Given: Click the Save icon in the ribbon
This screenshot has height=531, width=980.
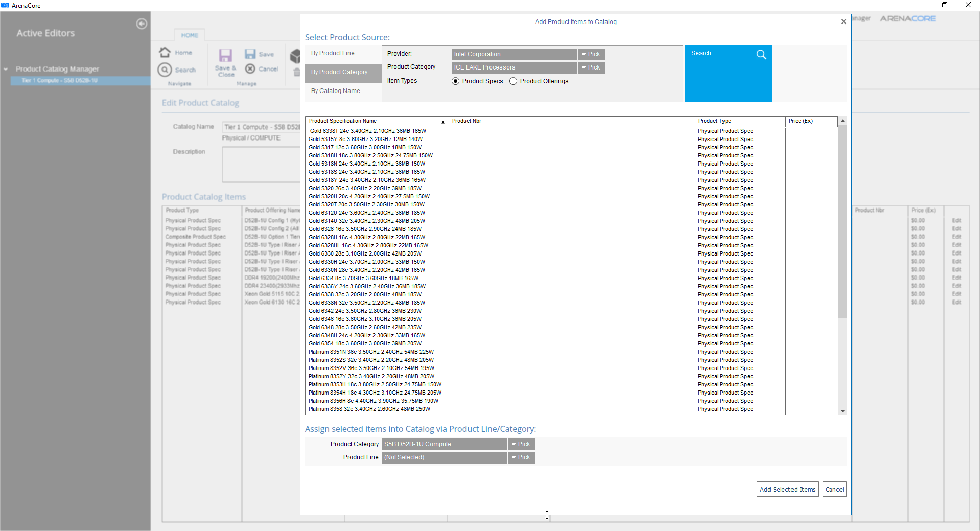Looking at the screenshot, I should tap(250, 54).
